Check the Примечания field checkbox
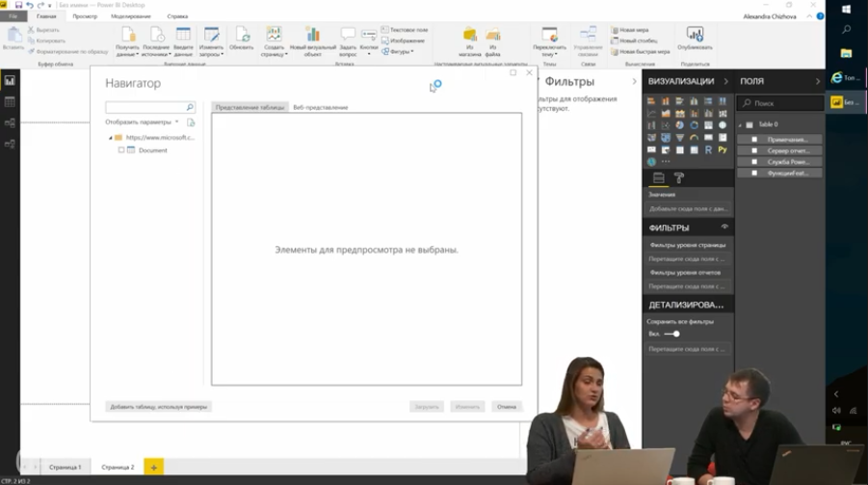 point(754,140)
